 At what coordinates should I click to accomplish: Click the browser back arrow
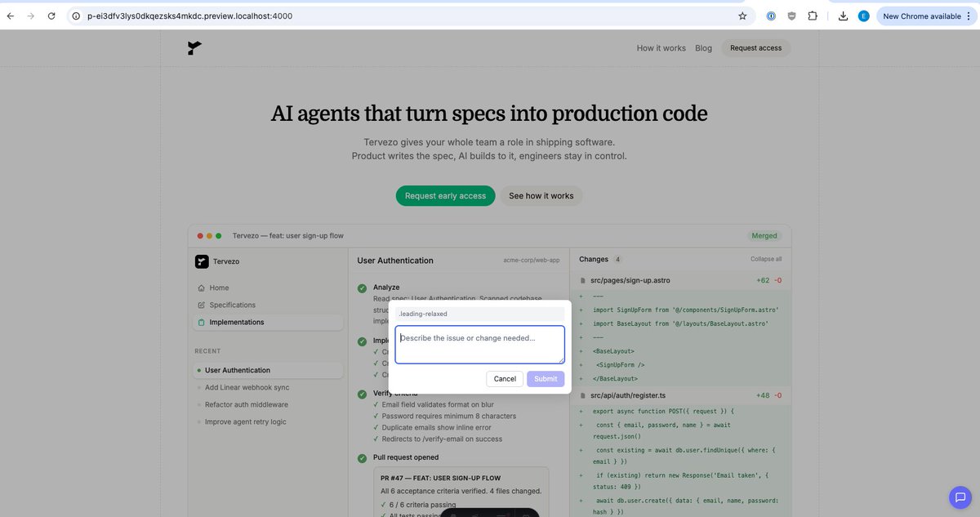(11, 16)
